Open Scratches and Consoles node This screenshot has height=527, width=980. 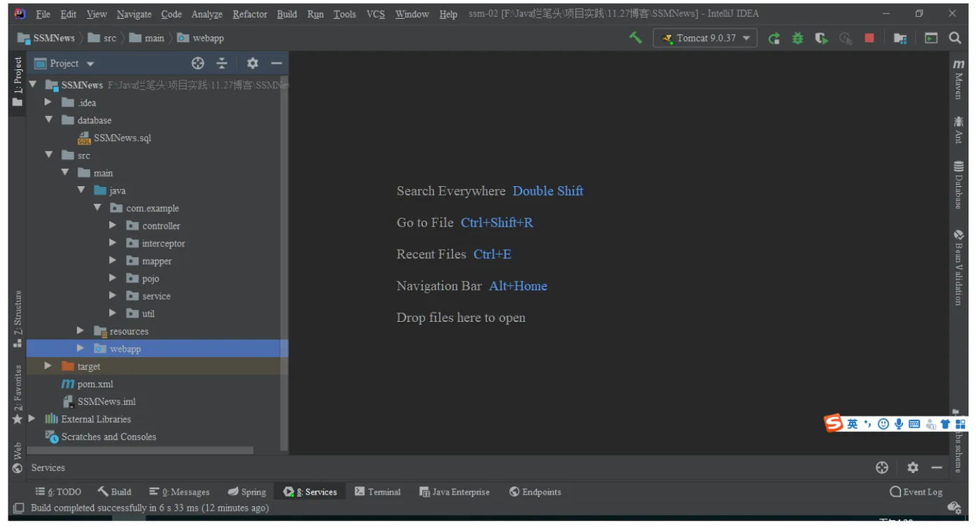(x=101, y=437)
